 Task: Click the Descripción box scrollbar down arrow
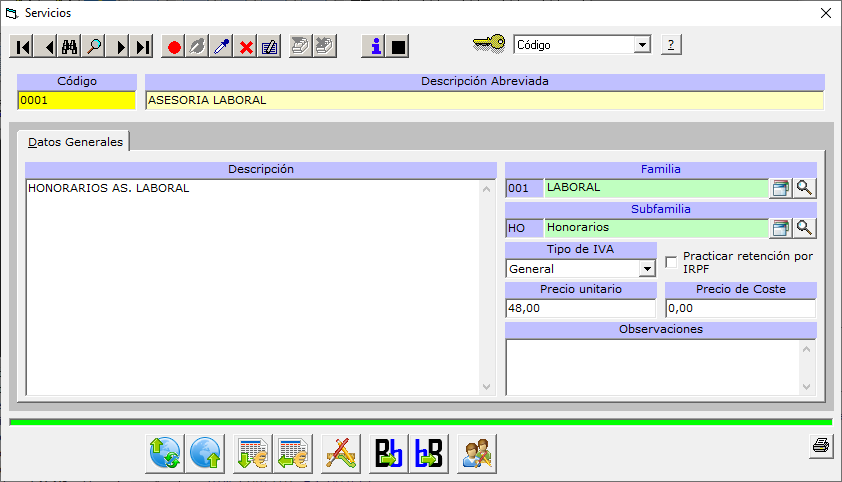(x=487, y=387)
